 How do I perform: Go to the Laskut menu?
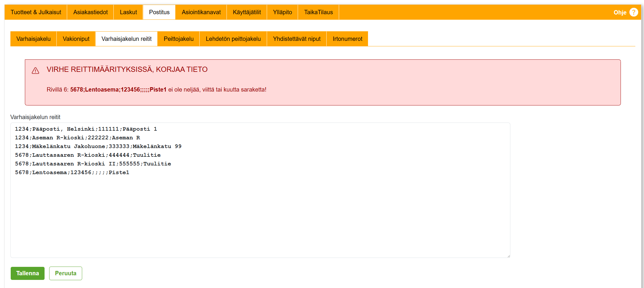coord(128,12)
